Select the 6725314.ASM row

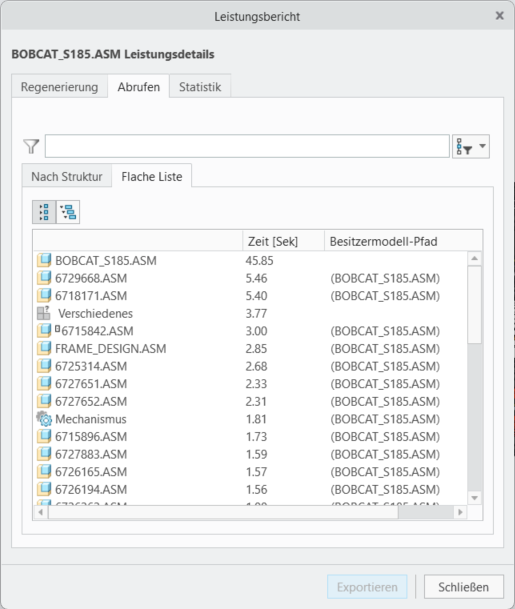251,366
